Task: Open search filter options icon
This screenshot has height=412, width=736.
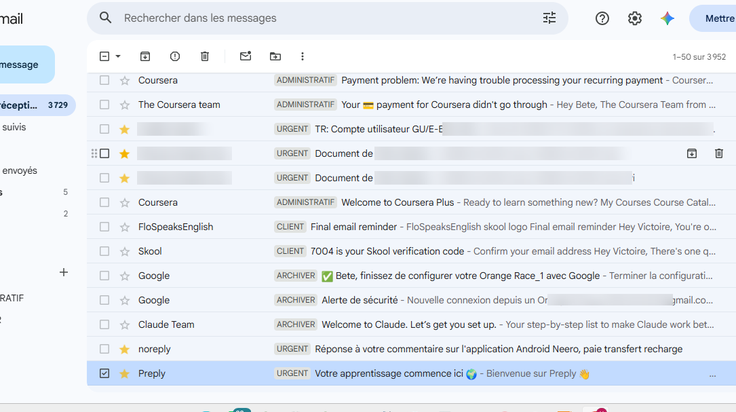Action: click(549, 18)
